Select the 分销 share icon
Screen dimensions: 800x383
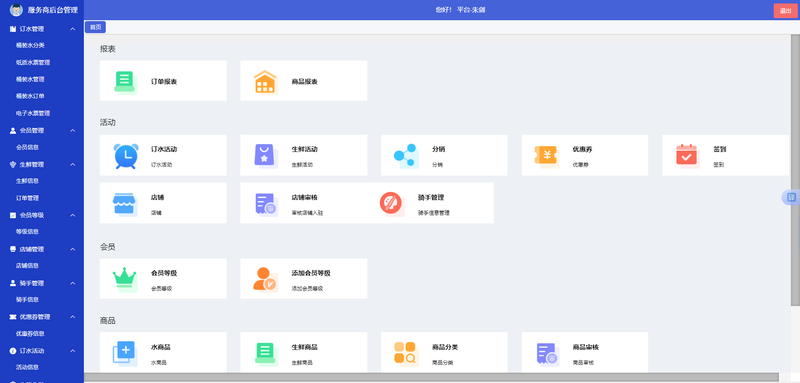coord(406,156)
